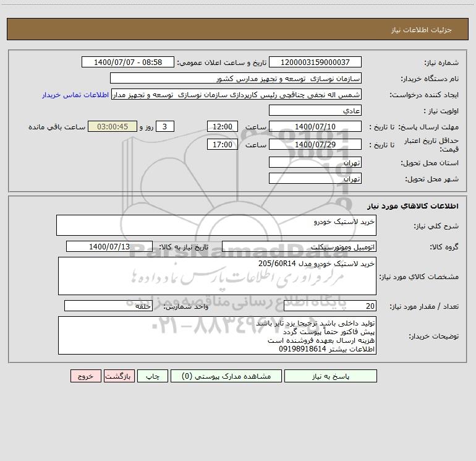The height and width of the screenshot is (461, 476).
Task: Click تاریخ و ساعت اعلان عمومی label
Action: [x=222, y=62]
